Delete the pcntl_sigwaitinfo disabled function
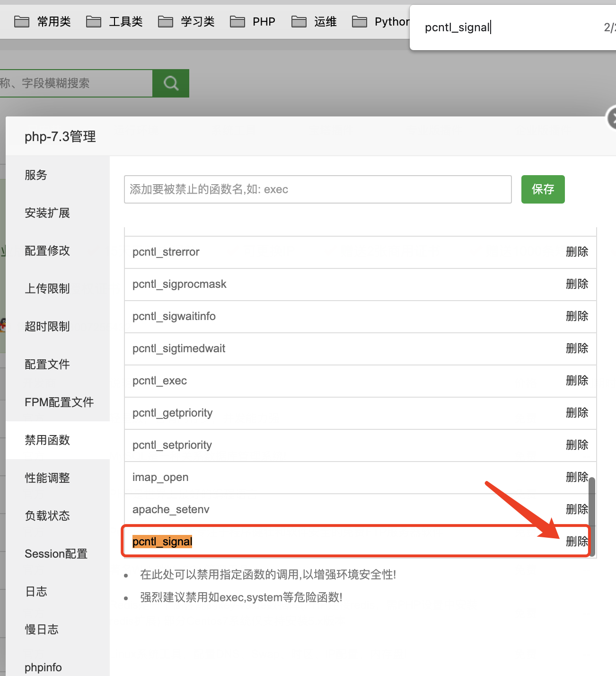The width and height of the screenshot is (616, 676). (577, 316)
